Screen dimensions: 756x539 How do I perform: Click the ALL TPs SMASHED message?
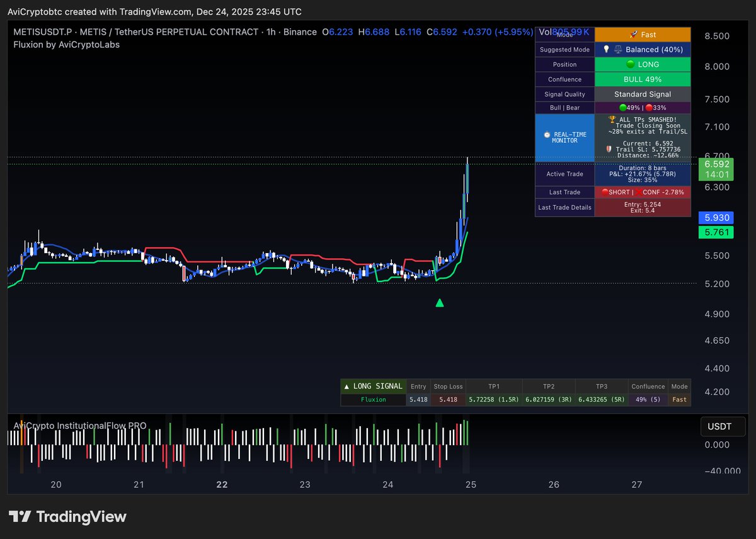(x=643, y=119)
